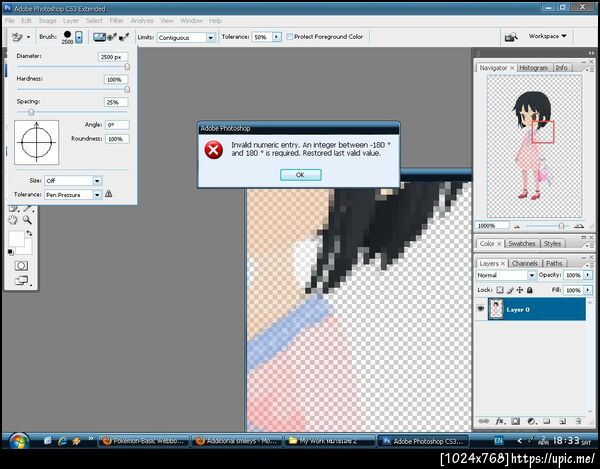Screen dimensions: 600x469
Task: Click the foreground color swatch
Action: tap(16, 239)
